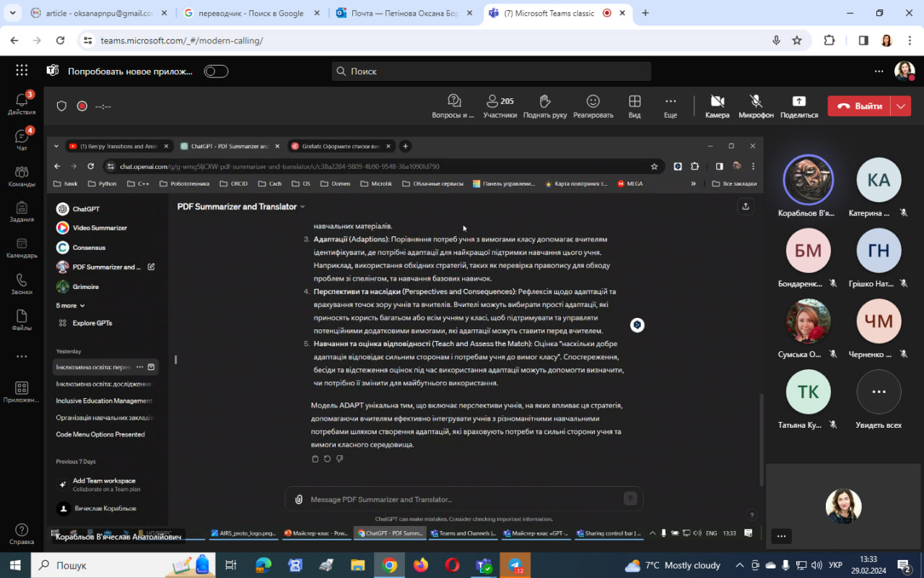Open the Календарь view in Teams
Viewport: 924px width, 578px height.
click(22, 248)
